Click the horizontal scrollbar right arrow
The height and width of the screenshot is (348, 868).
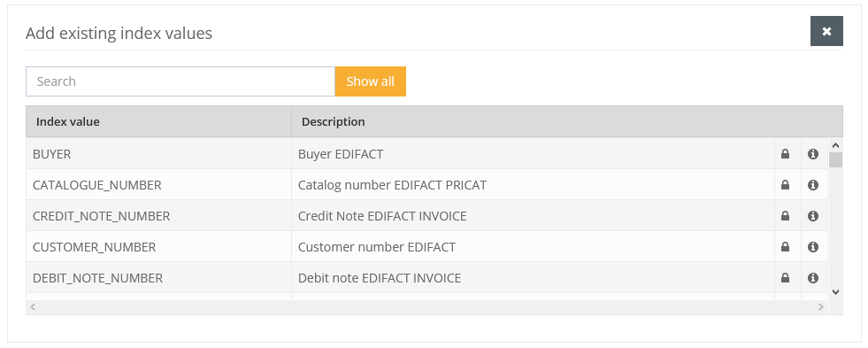[821, 306]
